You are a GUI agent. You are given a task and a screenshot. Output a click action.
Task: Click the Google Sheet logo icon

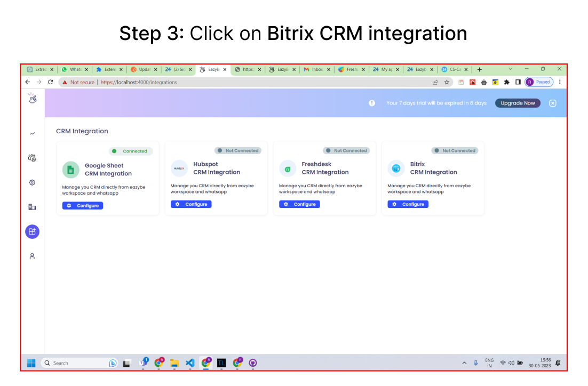coord(70,170)
